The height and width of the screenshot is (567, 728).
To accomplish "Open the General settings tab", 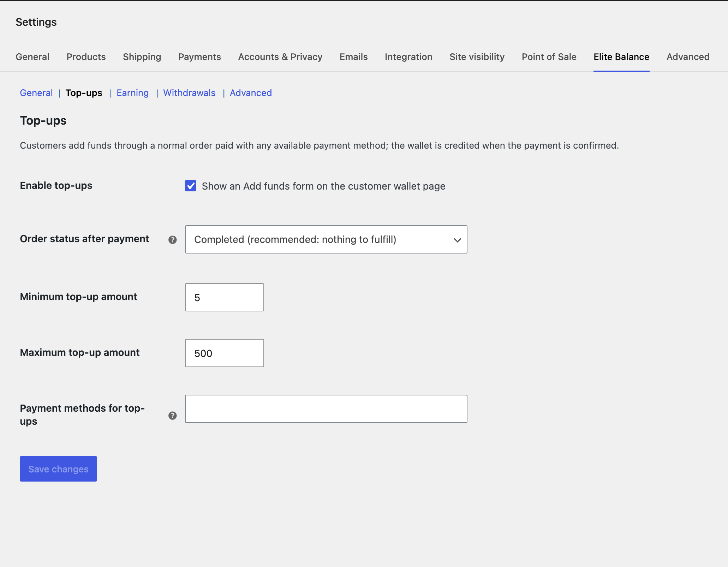I will (32, 57).
